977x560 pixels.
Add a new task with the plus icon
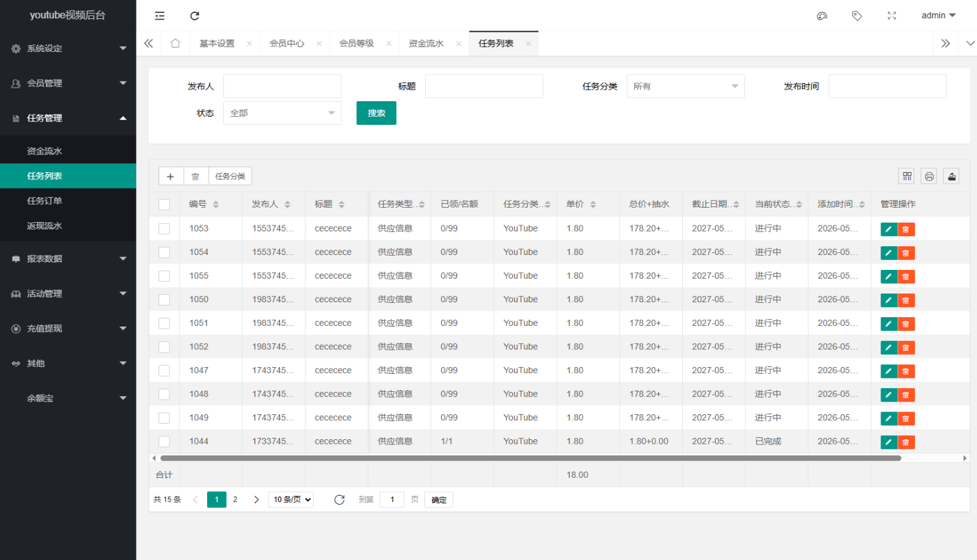pyautogui.click(x=171, y=176)
